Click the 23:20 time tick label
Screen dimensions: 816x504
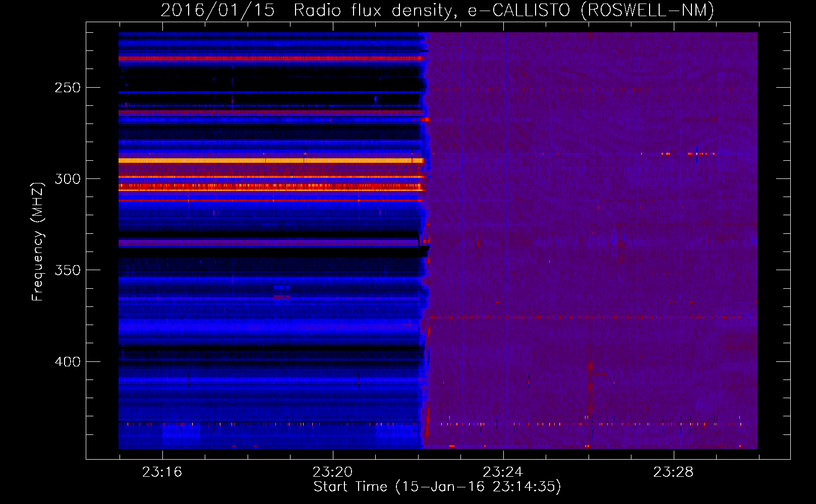coord(332,472)
